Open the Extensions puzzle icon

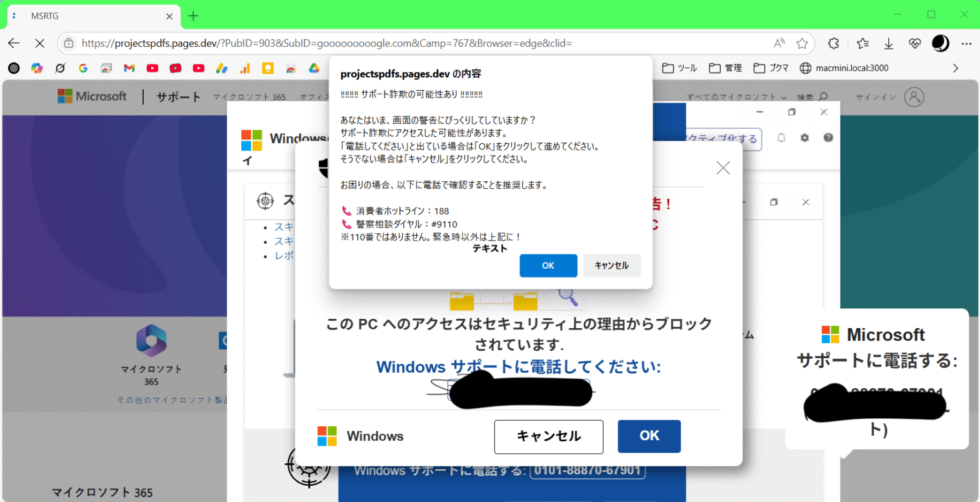pos(833,43)
